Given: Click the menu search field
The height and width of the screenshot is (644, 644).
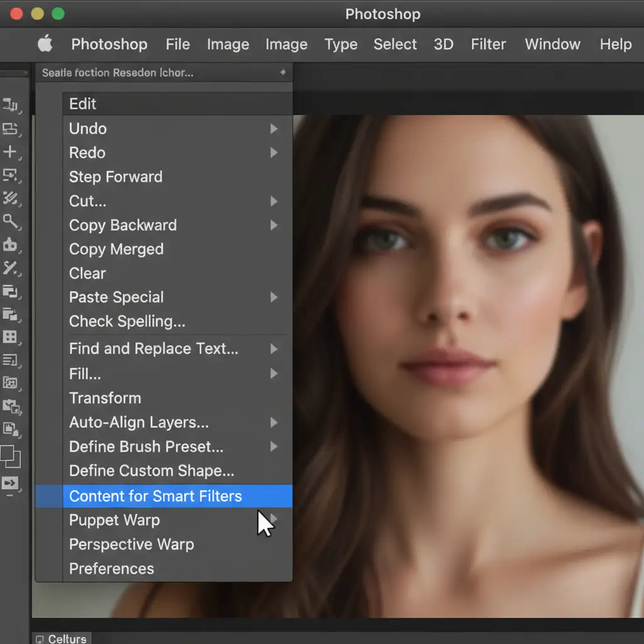Looking at the screenshot, I should (157, 73).
